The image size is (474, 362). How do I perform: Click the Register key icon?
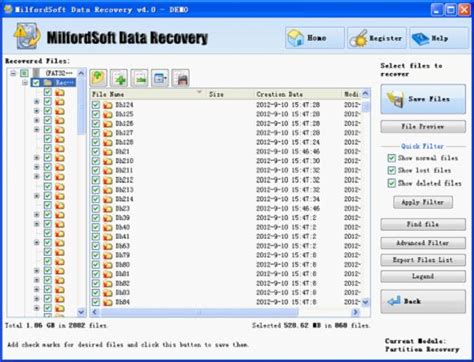pyautogui.click(x=358, y=39)
